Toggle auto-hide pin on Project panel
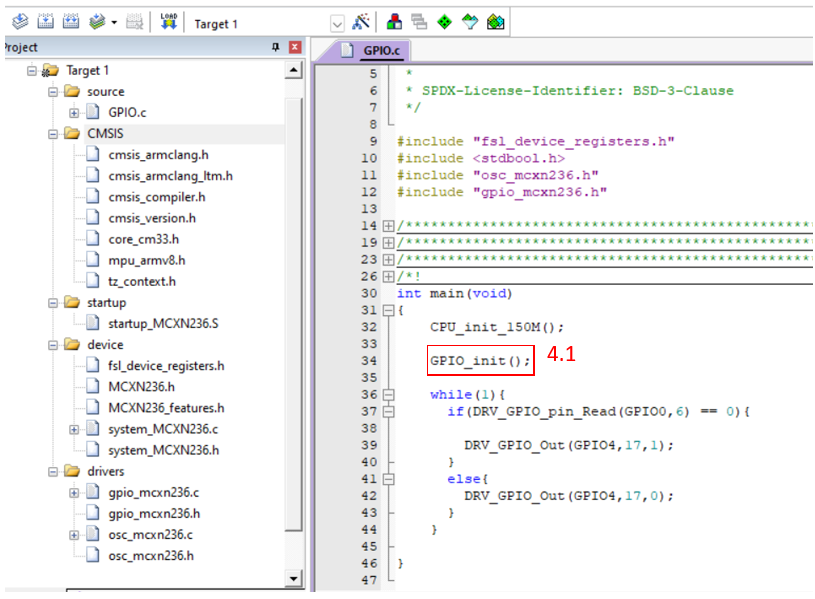 (276, 47)
